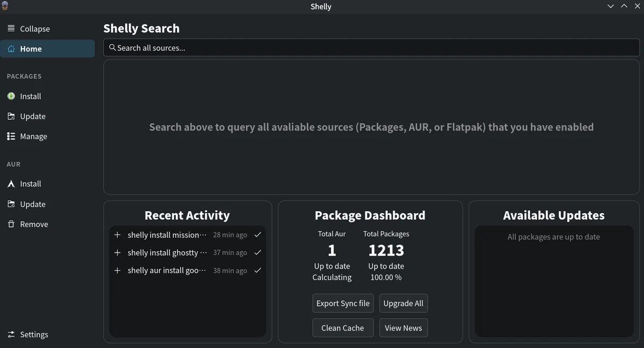This screenshot has height=348, width=644.
Task: Click the View News button
Action: click(404, 328)
